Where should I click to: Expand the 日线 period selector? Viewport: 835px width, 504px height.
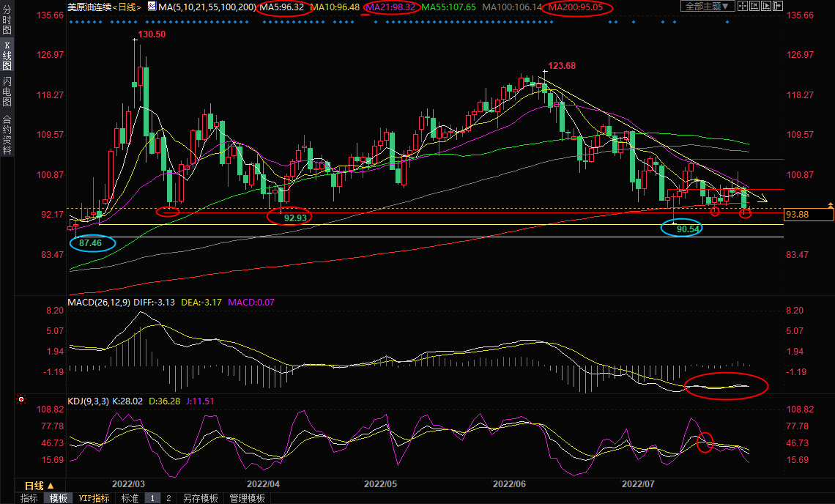point(40,486)
